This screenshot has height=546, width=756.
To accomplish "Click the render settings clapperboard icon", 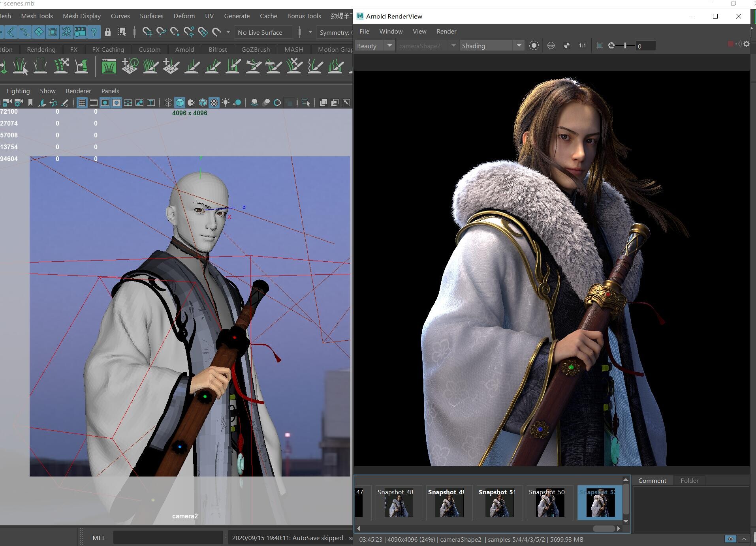I will coord(80,32).
